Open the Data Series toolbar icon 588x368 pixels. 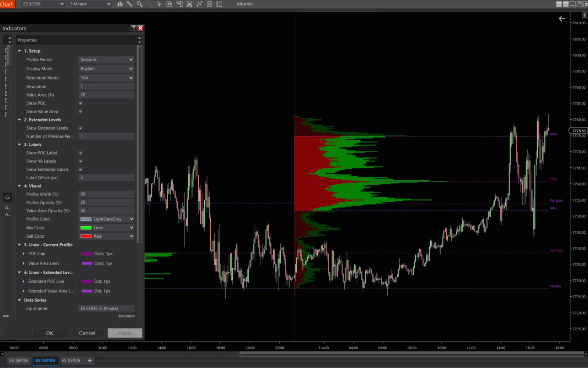click(189, 4)
